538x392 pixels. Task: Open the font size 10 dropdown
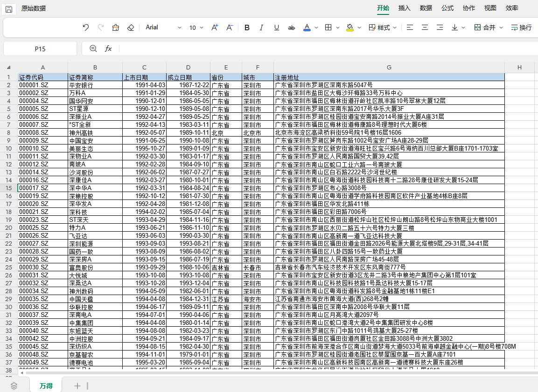(x=196, y=28)
